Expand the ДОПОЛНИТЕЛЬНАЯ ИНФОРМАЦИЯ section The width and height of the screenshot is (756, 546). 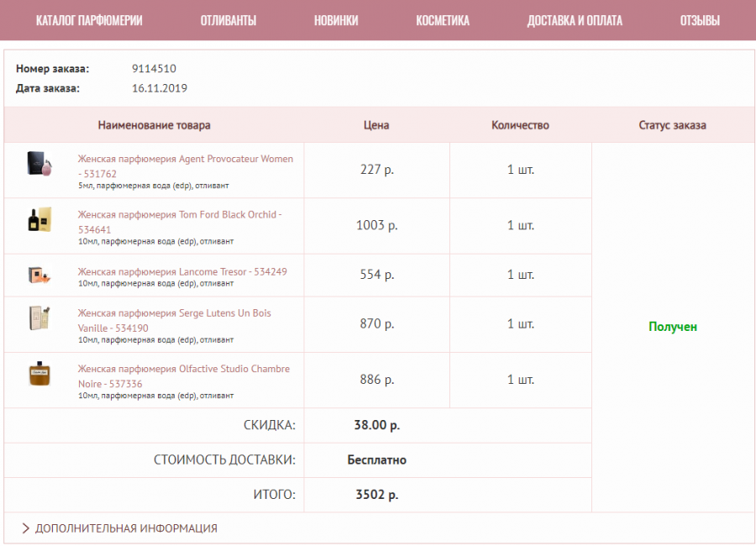(x=119, y=528)
